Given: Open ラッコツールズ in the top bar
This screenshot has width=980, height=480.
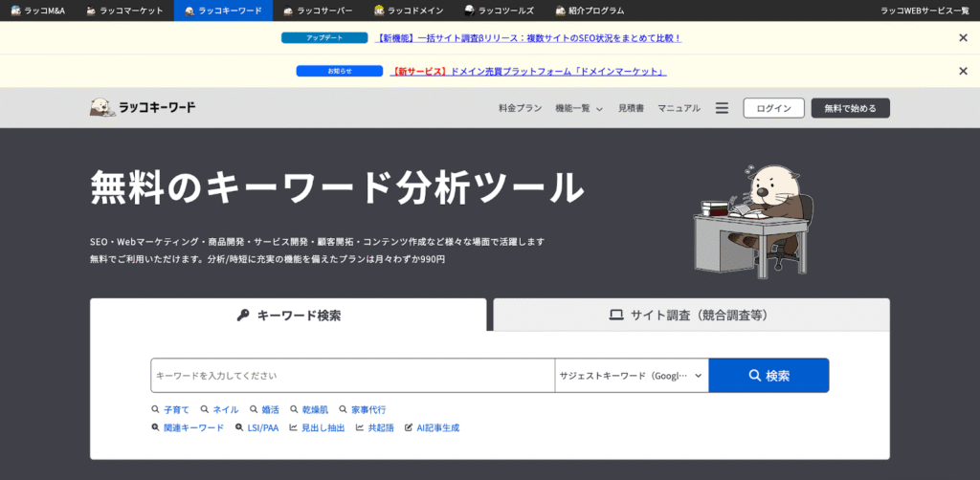Looking at the screenshot, I should tap(499, 11).
